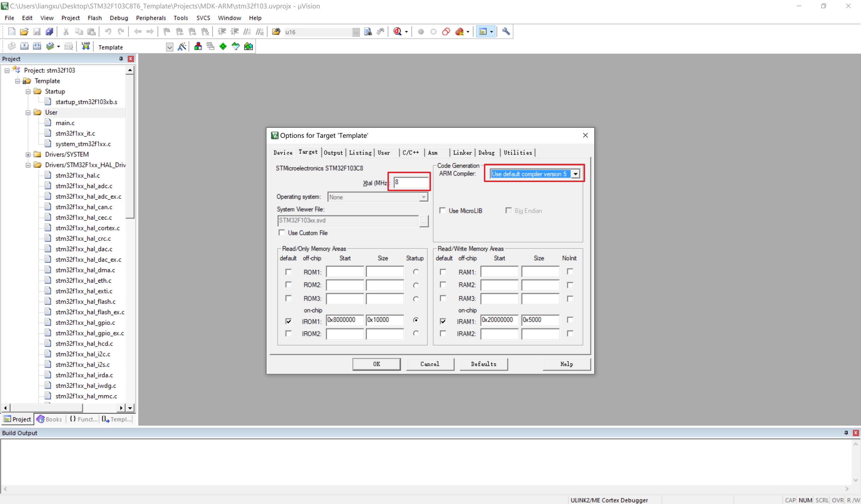Tick the Use Custom File checkbox
861x504 pixels.
(282, 233)
